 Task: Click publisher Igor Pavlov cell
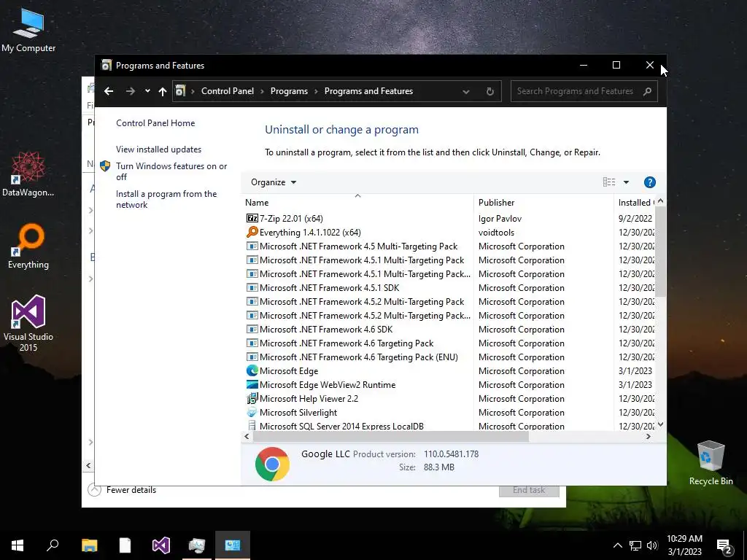coord(500,219)
